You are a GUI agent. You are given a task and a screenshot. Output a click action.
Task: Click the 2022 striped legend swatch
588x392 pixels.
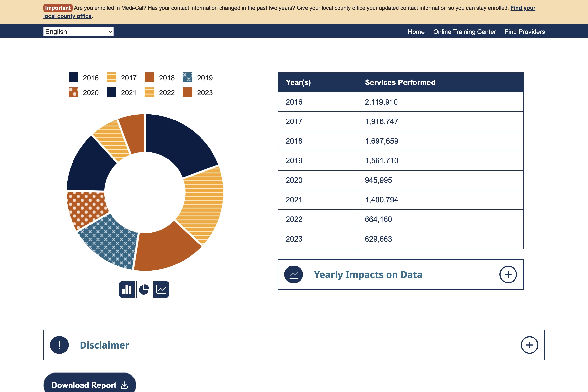coord(149,92)
